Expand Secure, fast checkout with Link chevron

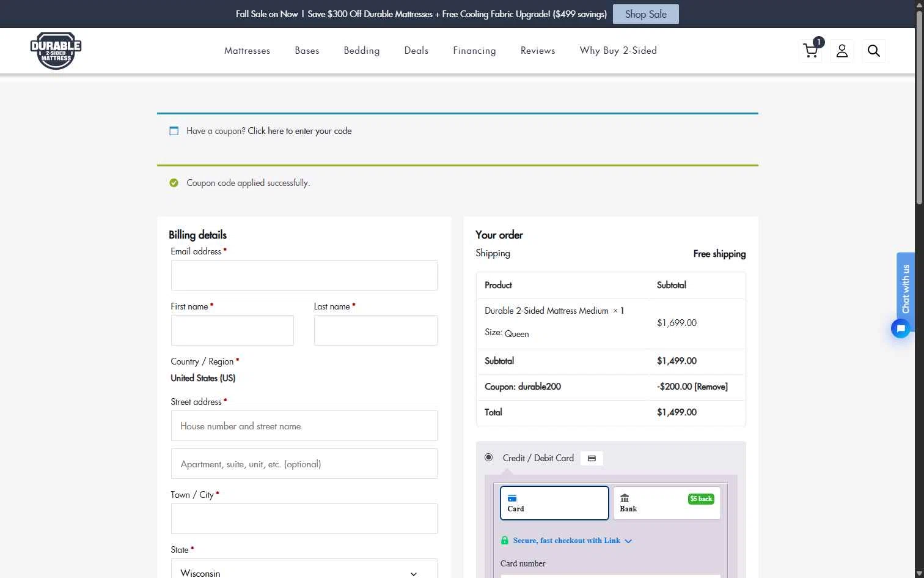(x=628, y=541)
